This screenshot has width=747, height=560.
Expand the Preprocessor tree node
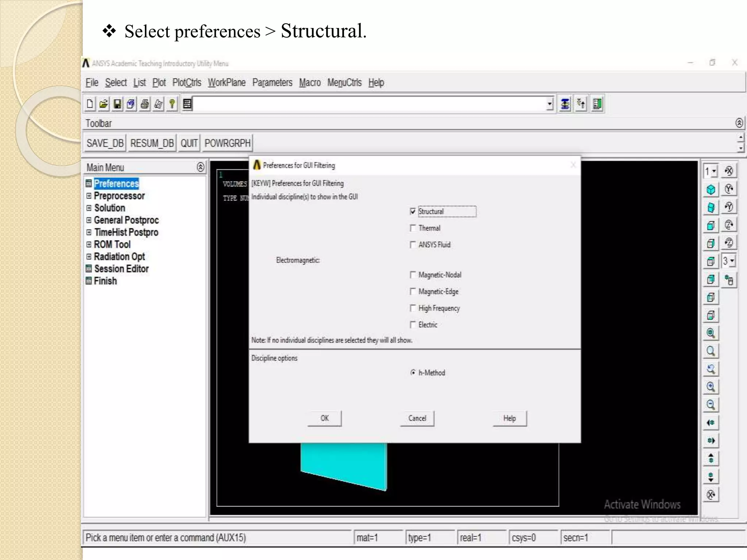click(89, 196)
